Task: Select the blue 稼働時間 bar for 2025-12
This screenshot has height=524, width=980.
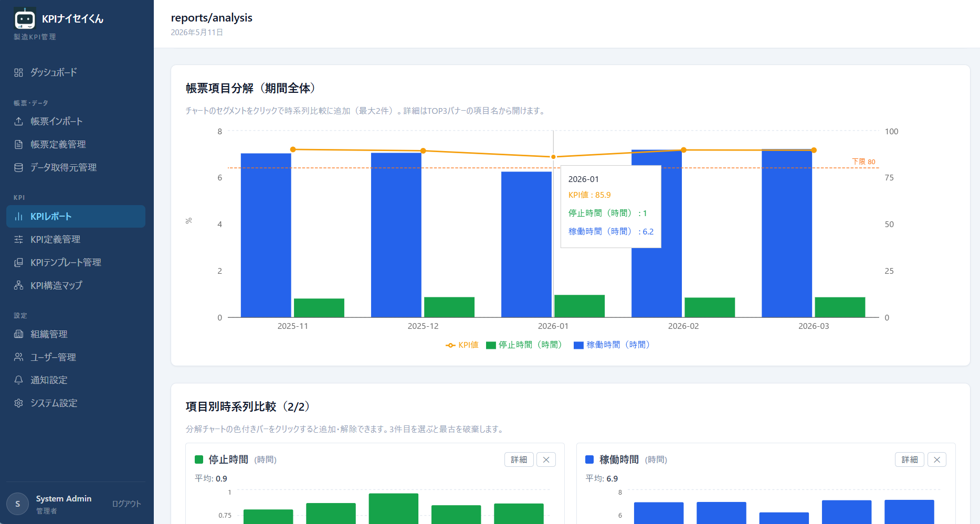Action: pyautogui.click(x=396, y=235)
